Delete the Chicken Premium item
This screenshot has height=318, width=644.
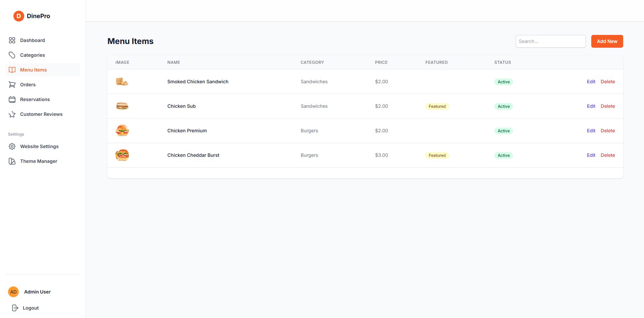coord(608,131)
